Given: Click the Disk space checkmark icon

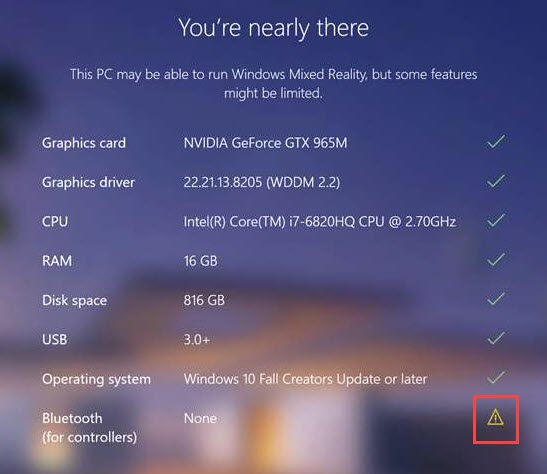Looking at the screenshot, I should 496,299.
